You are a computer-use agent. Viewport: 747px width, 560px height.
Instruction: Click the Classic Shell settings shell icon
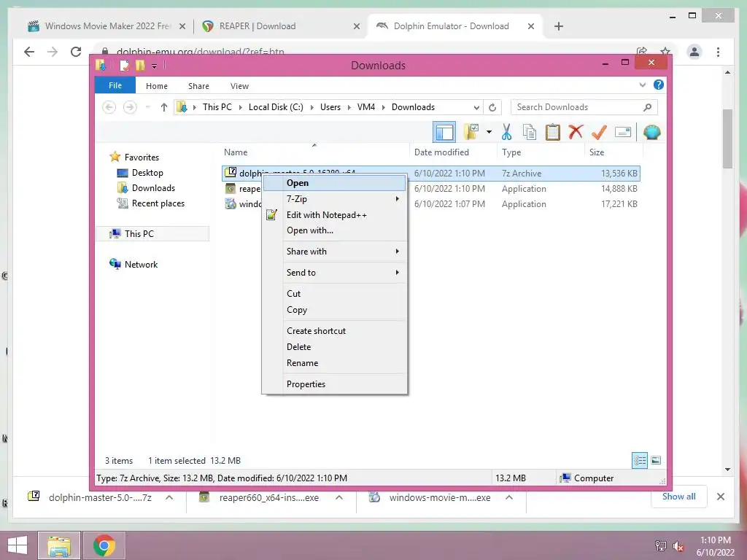(x=651, y=132)
